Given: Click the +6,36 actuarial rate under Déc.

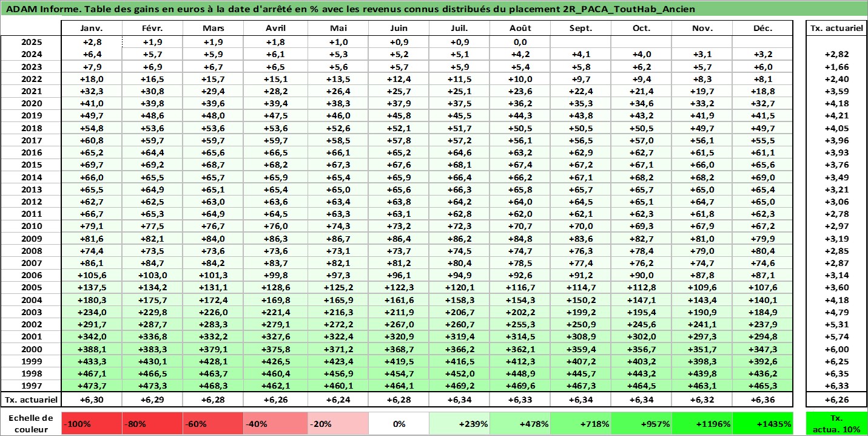Looking at the screenshot, I should click(x=762, y=400).
